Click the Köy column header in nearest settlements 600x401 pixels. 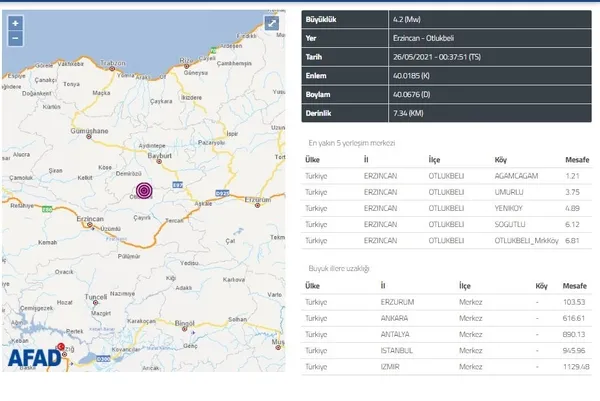tap(501, 160)
